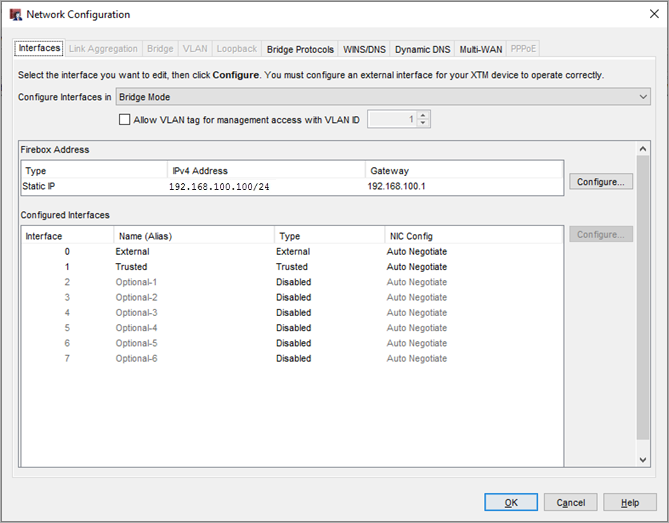Increase the VLAN ID stepper value
This screenshot has width=669, height=523.
click(424, 115)
